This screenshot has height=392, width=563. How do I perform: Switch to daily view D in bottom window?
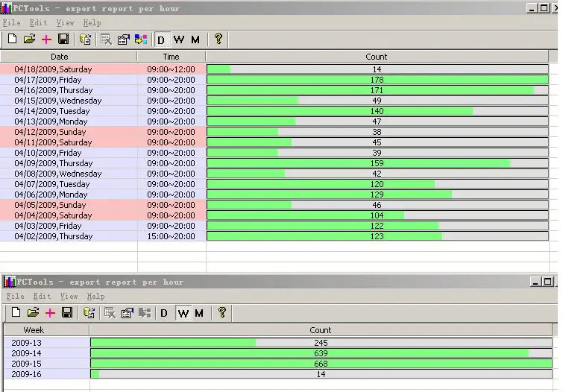click(164, 313)
